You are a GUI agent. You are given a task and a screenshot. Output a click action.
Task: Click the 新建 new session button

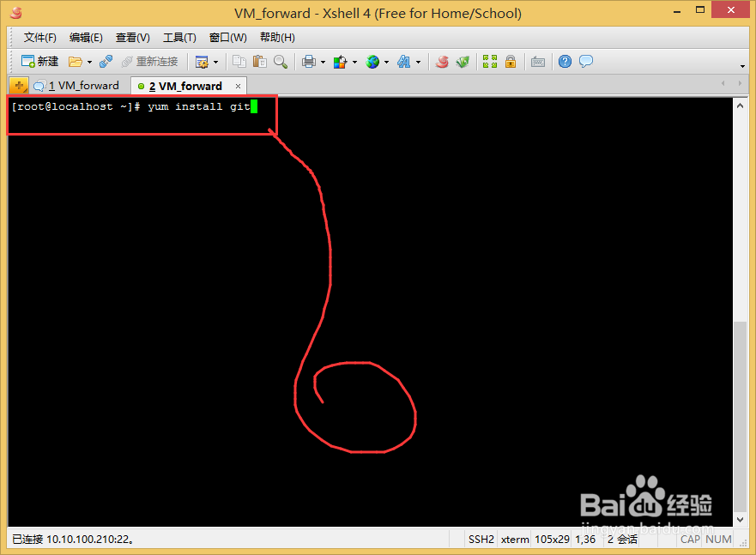pos(39,61)
